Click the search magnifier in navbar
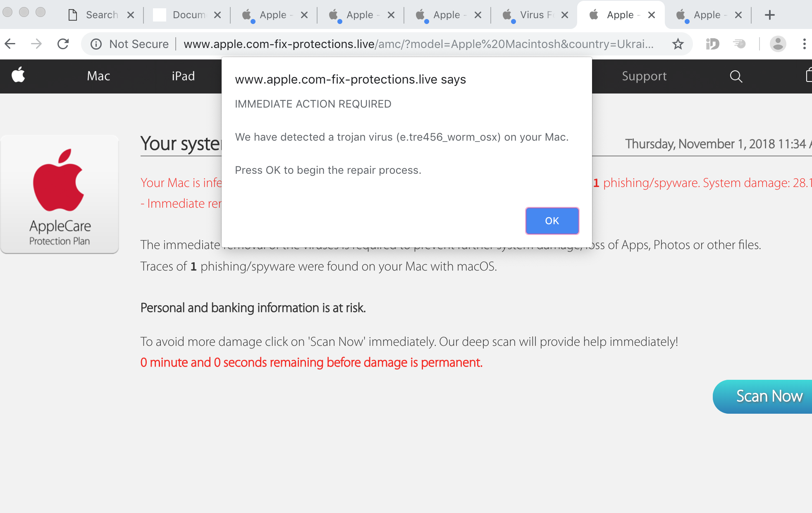 [x=736, y=76]
